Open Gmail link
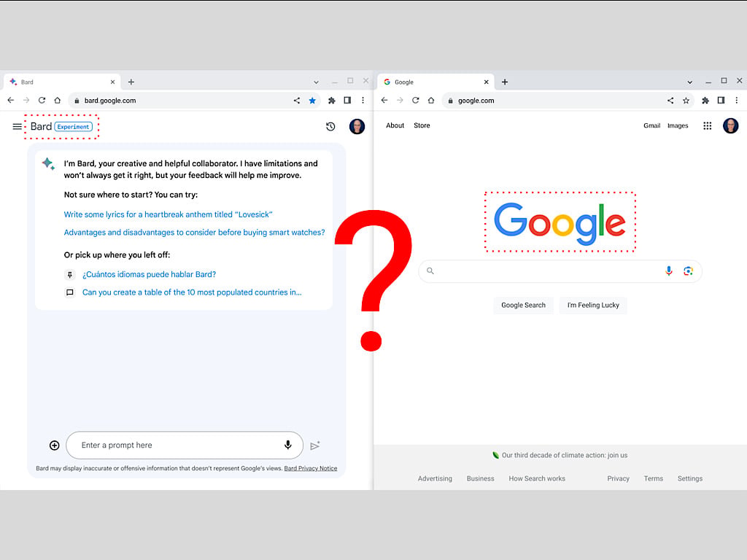Image resolution: width=747 pixels, height=560 pixels. [651, 125]
